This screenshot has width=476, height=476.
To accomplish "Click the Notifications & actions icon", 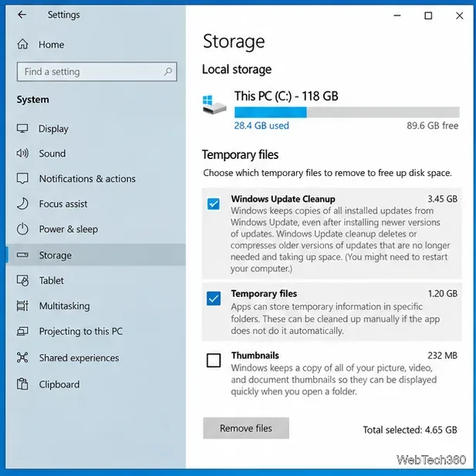I will click(22, 178).
